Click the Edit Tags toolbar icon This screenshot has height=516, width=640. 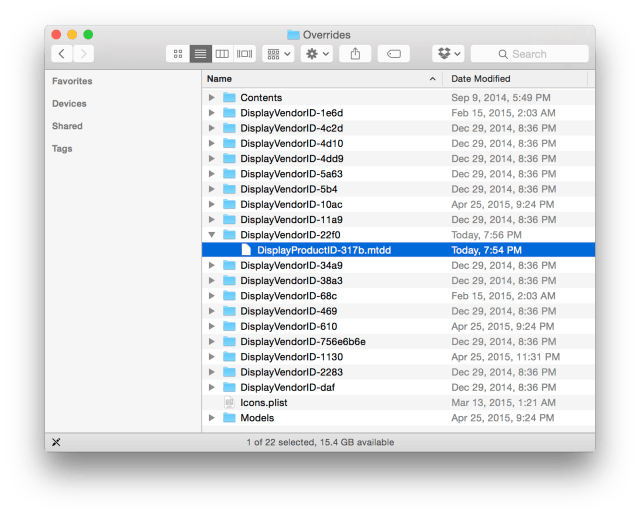pyautogui.click(x=393, y=54)
